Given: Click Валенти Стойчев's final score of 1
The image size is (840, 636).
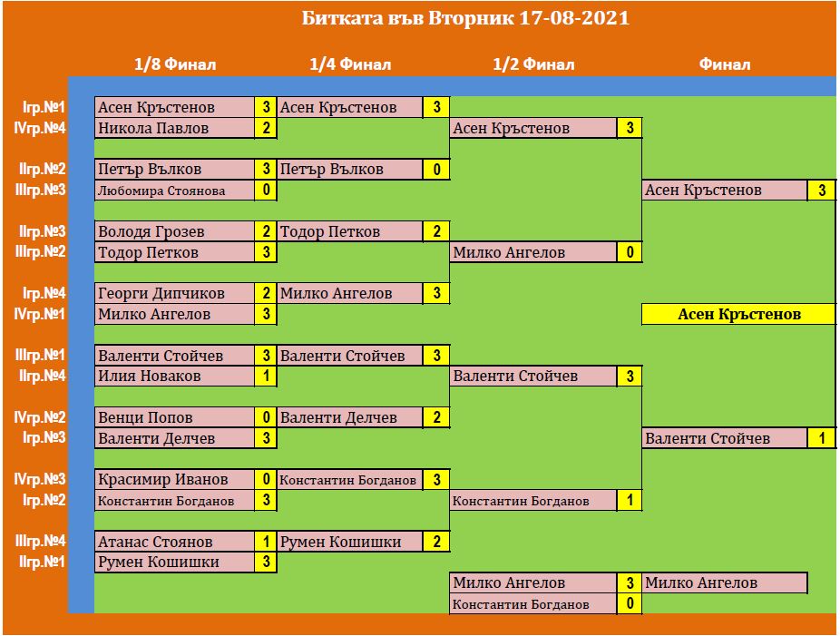Looking at the screenshot, I should [822, 439].
